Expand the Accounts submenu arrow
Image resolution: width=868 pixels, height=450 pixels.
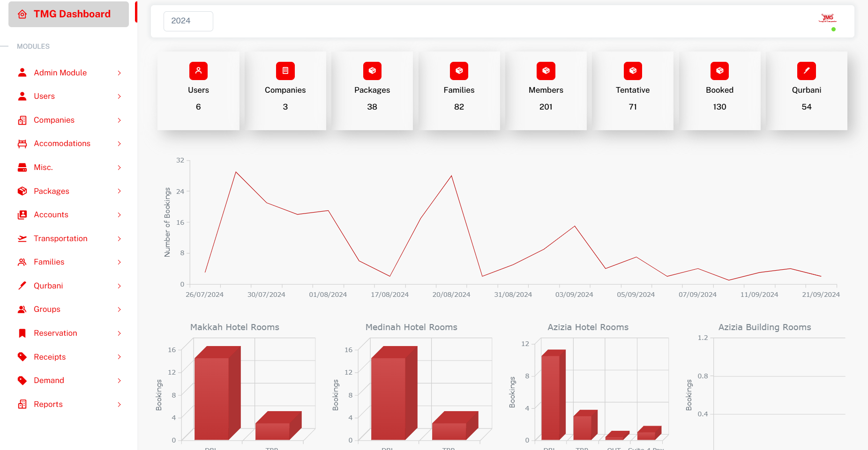[x=120, y=215]
